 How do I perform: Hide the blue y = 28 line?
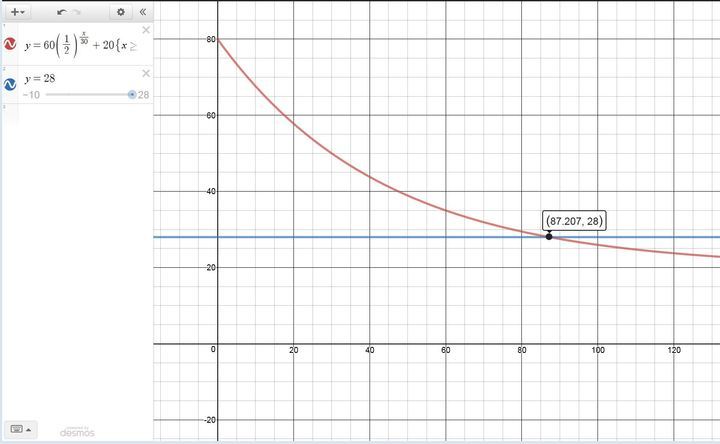pyautogui.click(x=10, y=84)
